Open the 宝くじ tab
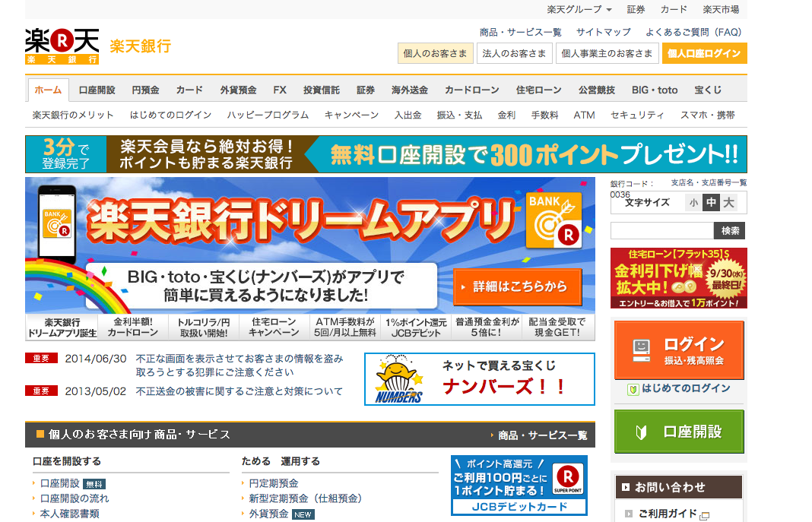Viewport: 812px width, 522px height. (x=708, y=90)
